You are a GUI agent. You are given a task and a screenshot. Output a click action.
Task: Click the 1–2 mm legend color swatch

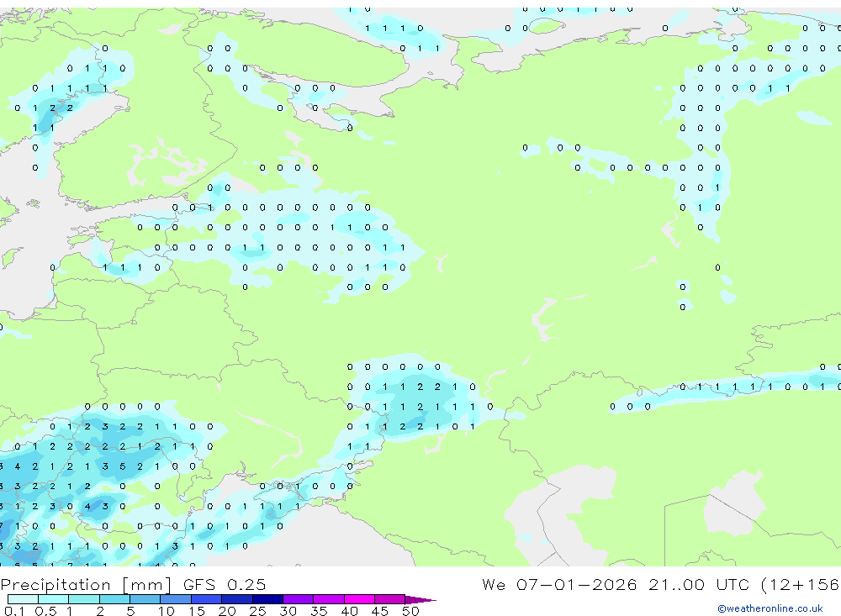click(x=84, y=599)
